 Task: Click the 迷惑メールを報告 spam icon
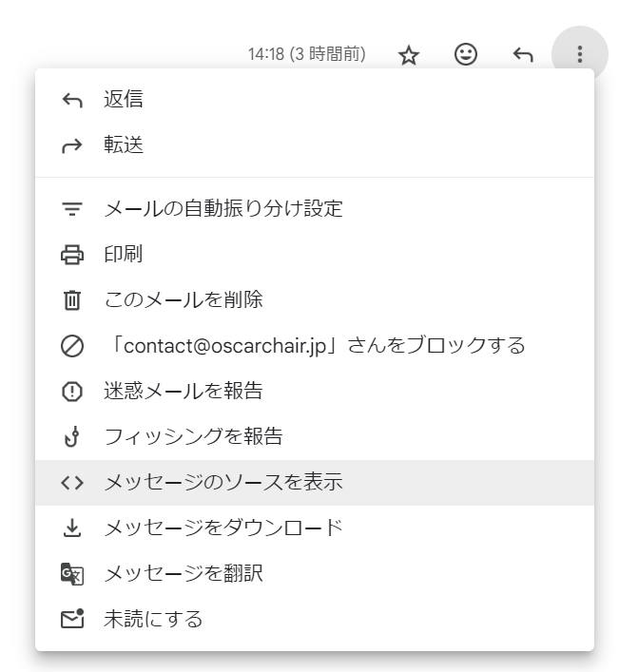pyautogui.click(x=72, y=392)
